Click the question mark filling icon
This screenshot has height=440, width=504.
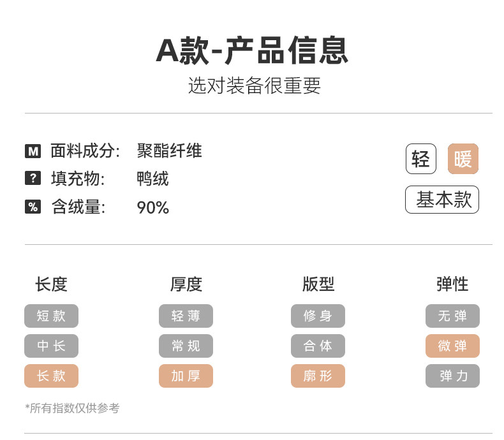33,179
